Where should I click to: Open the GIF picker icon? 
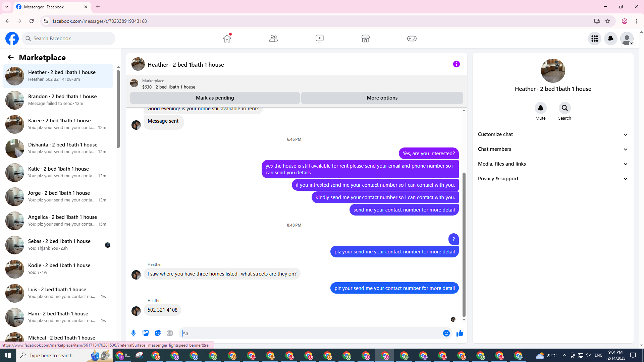(x=170, y=333)
